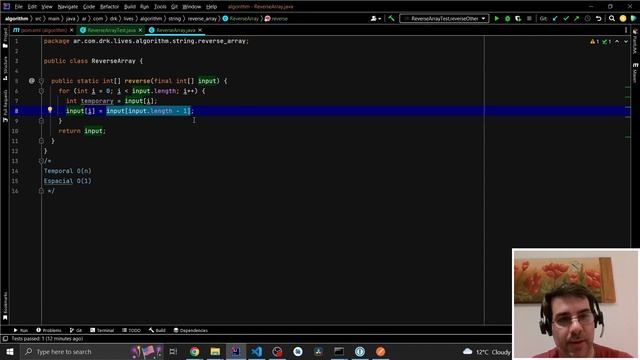
Task: Click the Git Update Project arrow
Action: click(555, 18)
